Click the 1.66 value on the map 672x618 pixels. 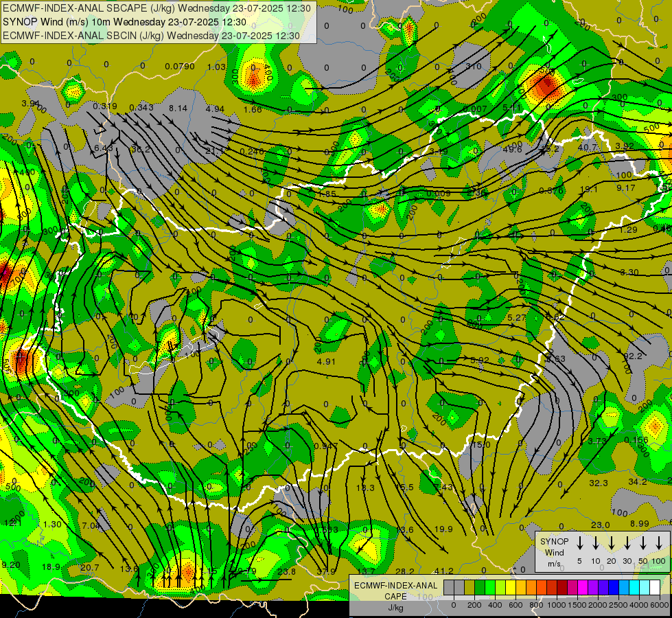click(253, 109)
